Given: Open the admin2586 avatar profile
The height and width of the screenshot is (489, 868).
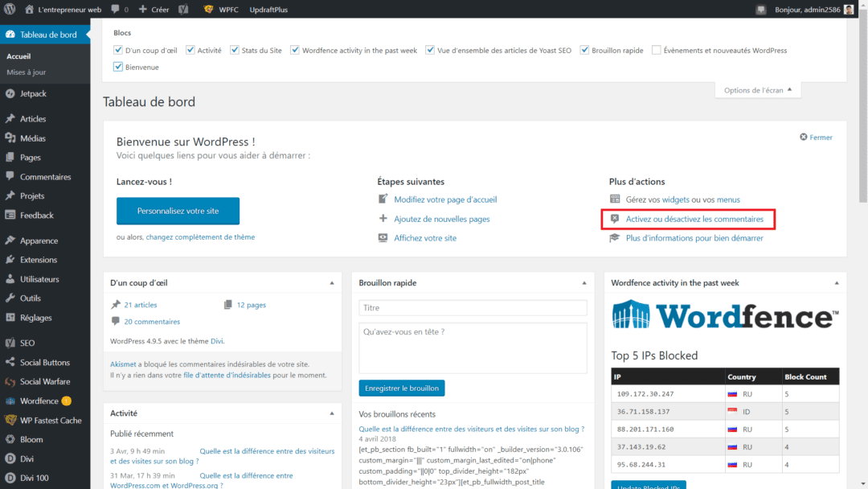Looking at the screenshot, I should pos(849,10).
